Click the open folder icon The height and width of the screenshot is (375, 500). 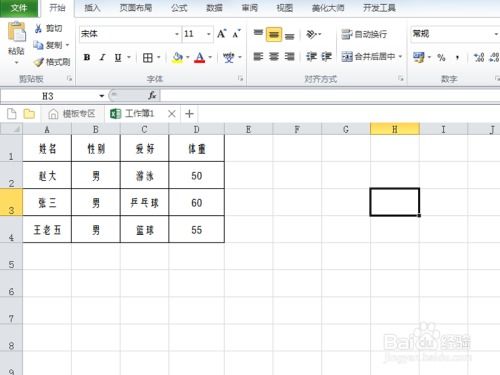coord(29,114)
